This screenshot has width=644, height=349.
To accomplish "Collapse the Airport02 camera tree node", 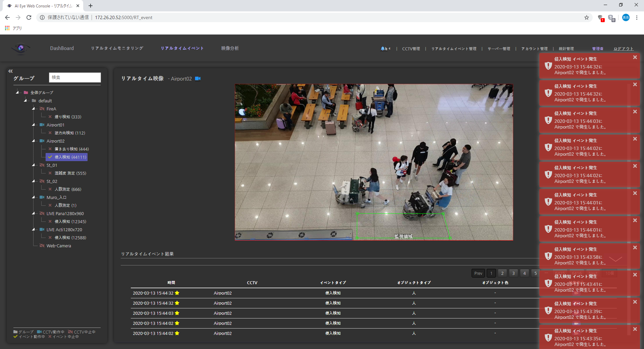I will (33, 141).
